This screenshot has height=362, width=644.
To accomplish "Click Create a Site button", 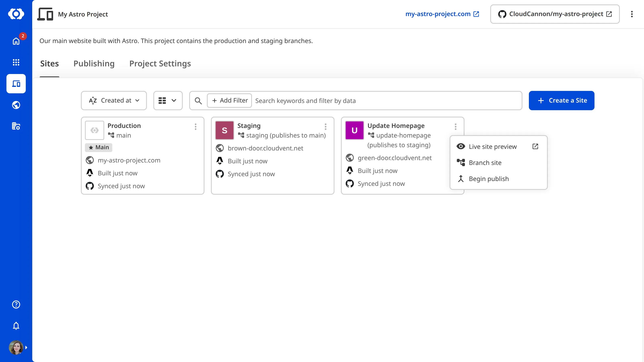I will (561, 100).
